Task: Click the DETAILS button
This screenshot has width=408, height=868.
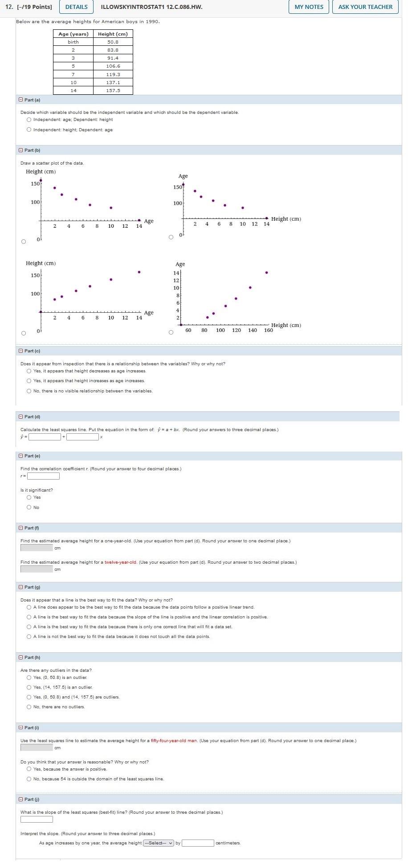Action: pos(76,7)
